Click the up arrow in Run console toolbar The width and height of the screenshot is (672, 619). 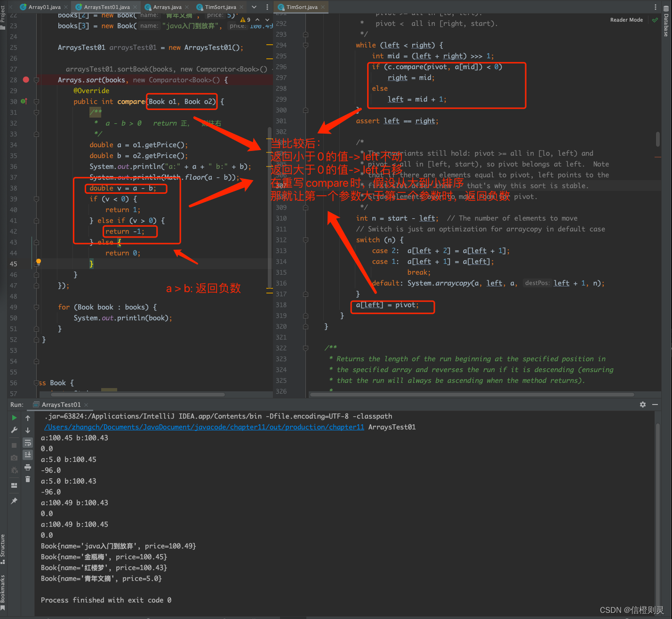28,418
